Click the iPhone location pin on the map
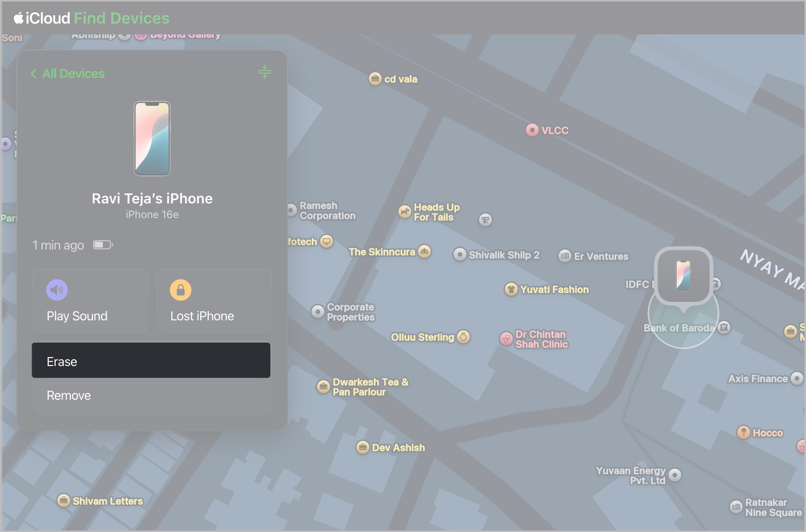Image resolution: width=806 pixels, height=532 pixels. pos(683,276)
